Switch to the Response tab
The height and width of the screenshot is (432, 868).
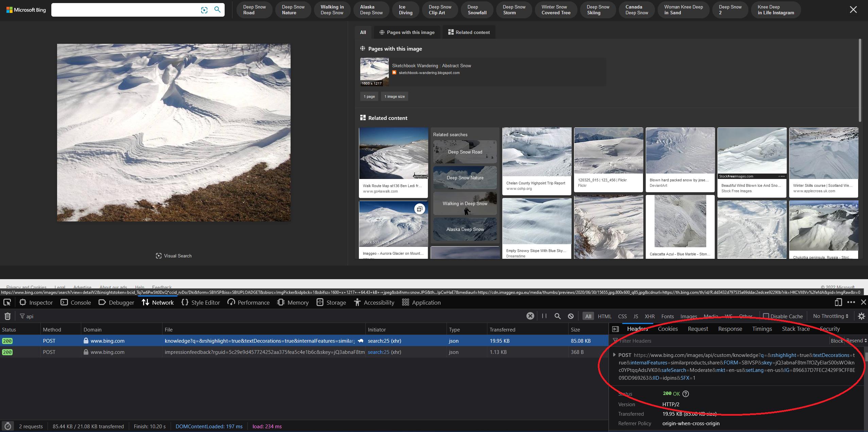click(x=730, y=329)
